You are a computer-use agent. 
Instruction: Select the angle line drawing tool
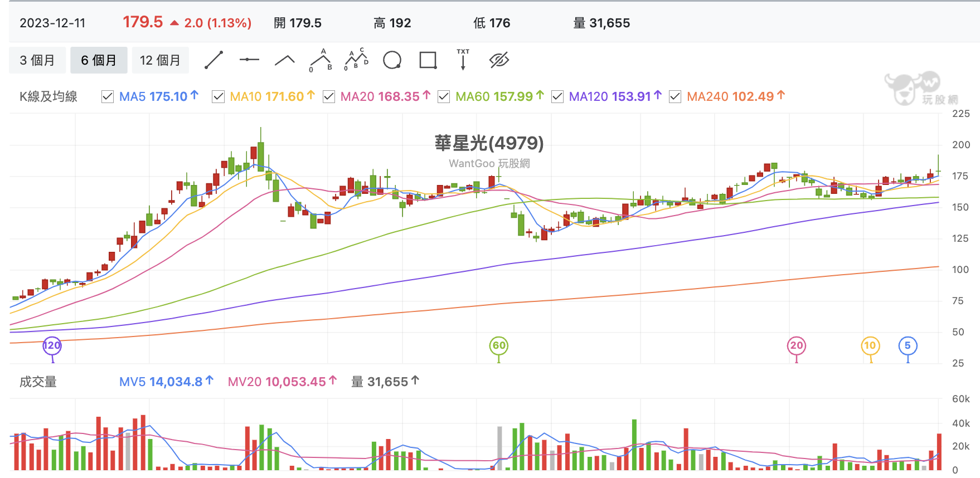click(285, 60)
